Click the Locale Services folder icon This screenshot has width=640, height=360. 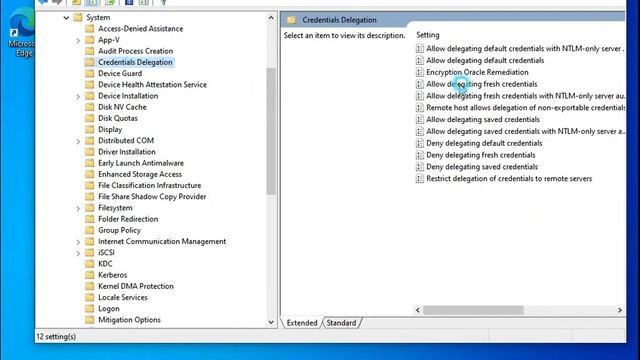tap(89, 298)
